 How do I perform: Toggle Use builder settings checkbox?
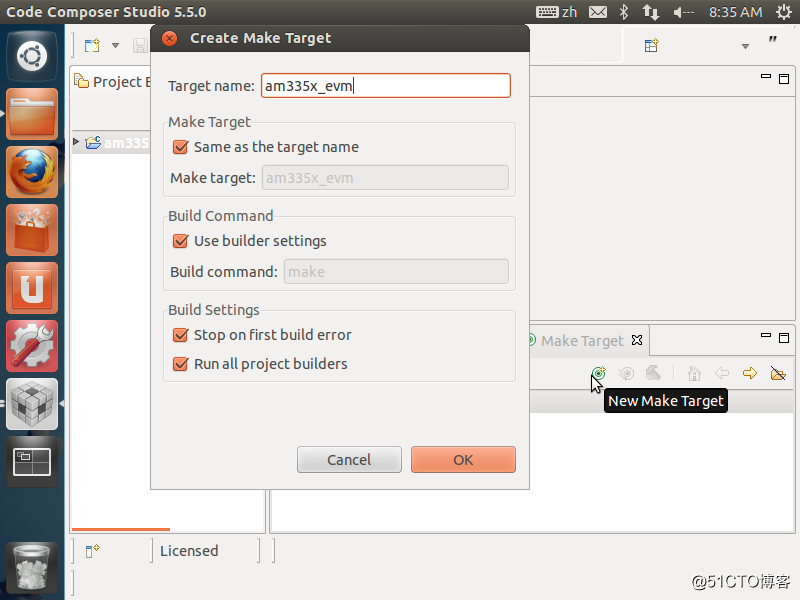click(181, 241)
